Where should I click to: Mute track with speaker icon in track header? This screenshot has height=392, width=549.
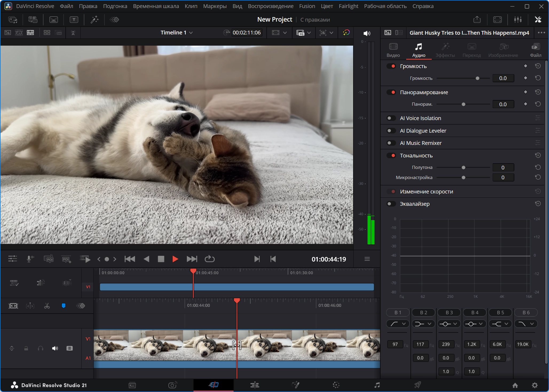coord(55,348)
